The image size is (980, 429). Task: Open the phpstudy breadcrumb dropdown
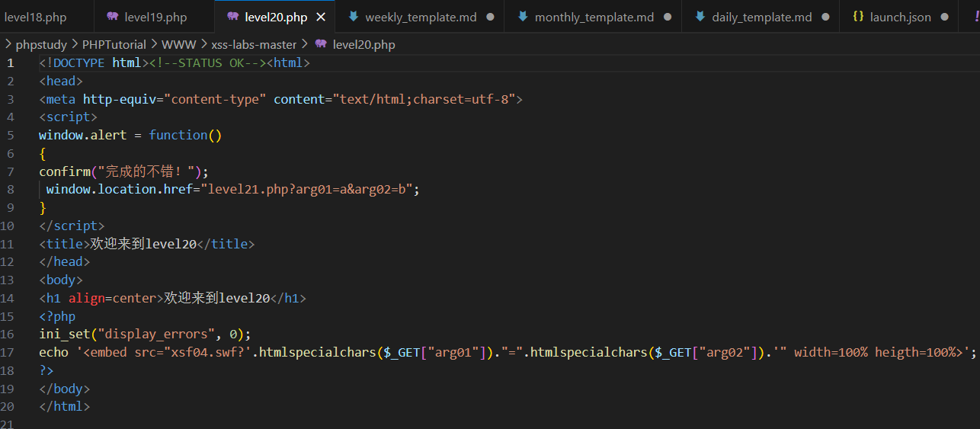tap(41, 44)
